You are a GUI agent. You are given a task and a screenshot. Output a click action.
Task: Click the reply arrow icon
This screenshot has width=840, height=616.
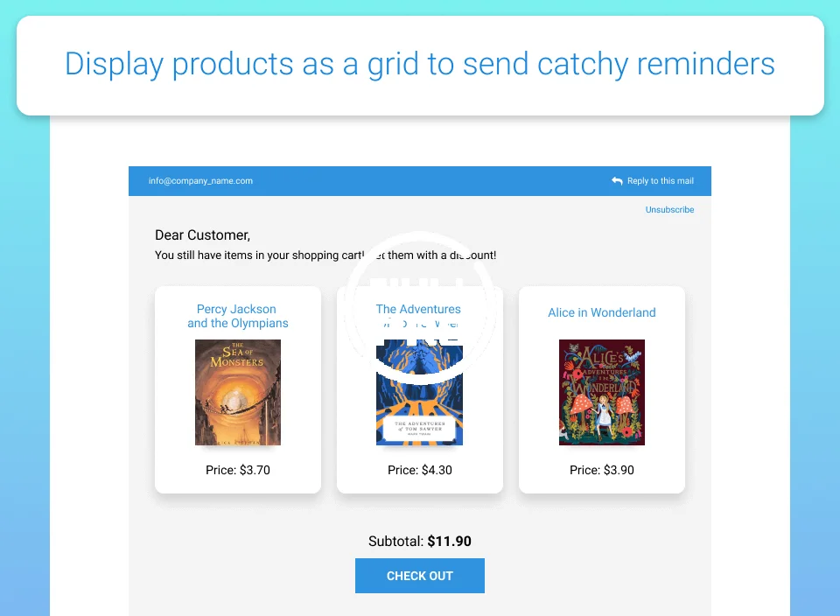[x=618, y=181]
